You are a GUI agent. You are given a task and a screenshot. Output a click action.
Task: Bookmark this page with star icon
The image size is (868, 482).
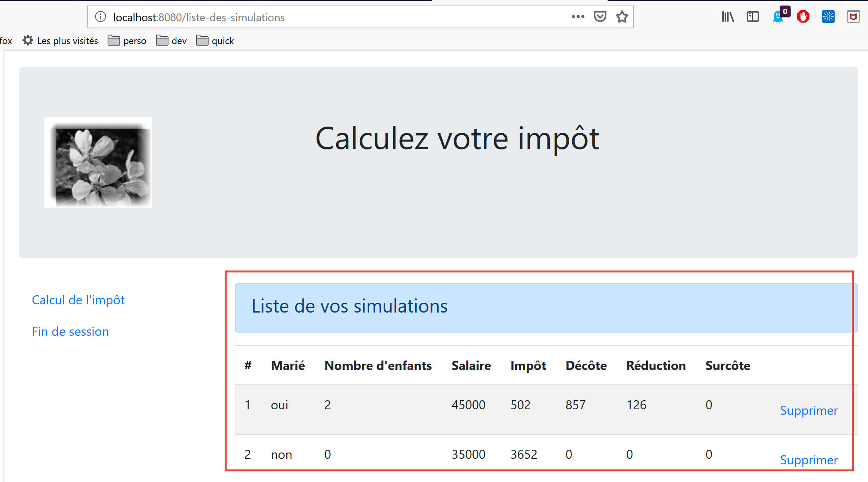pos(622,17)
